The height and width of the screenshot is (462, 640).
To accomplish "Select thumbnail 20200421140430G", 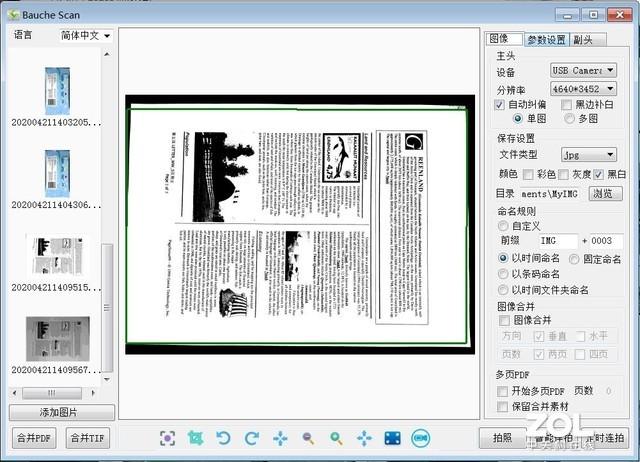I will [x=57, y=173].
